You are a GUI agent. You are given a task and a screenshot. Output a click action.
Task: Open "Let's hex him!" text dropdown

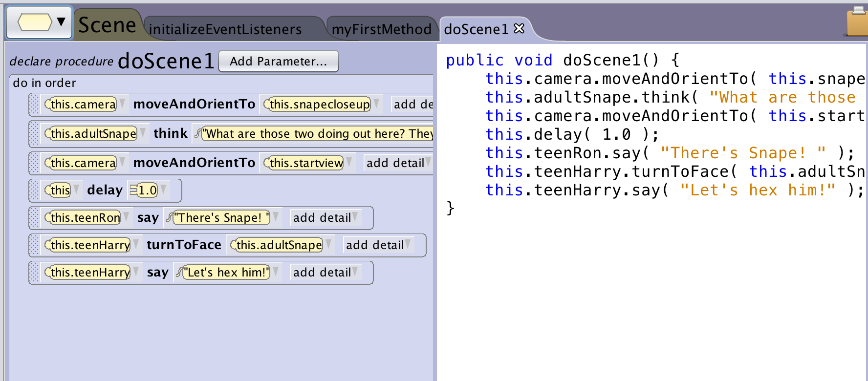click(x=276, y=272)
